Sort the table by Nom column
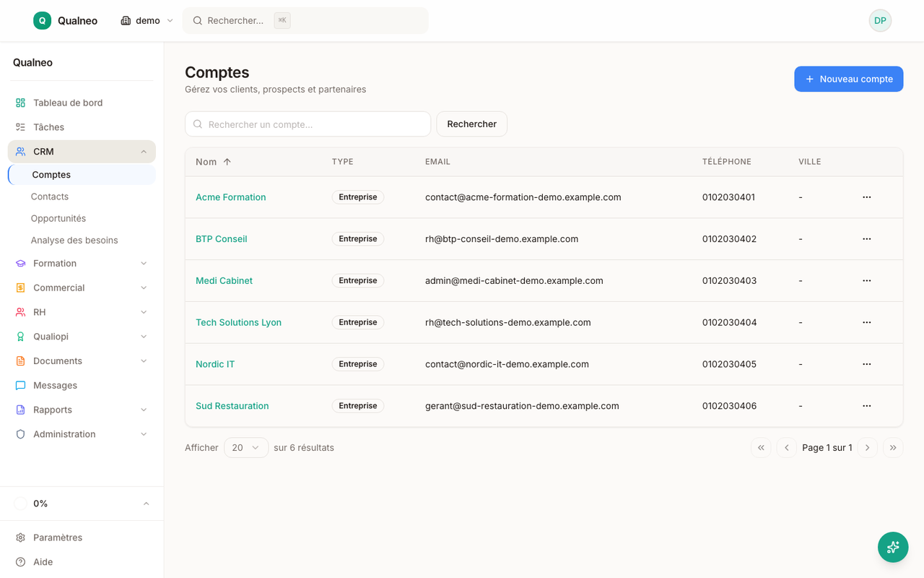Screen dimensions: 924x578 point(214,162)
